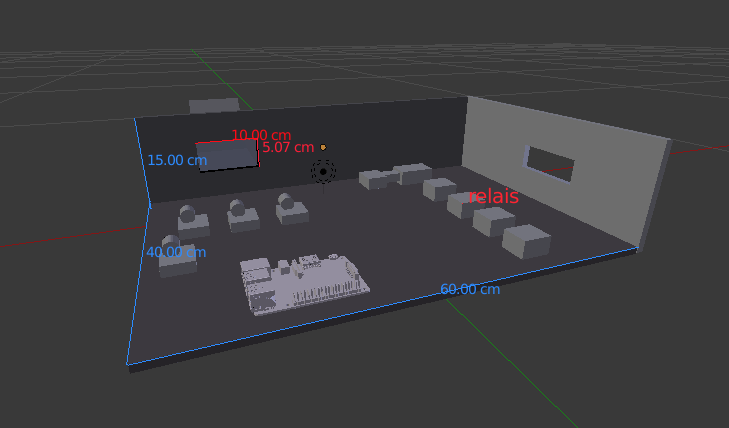Select the leftmost of the three domed components
Image resolution: width=729 pixels, height=428 pixels.
click(x=190, y=216)
